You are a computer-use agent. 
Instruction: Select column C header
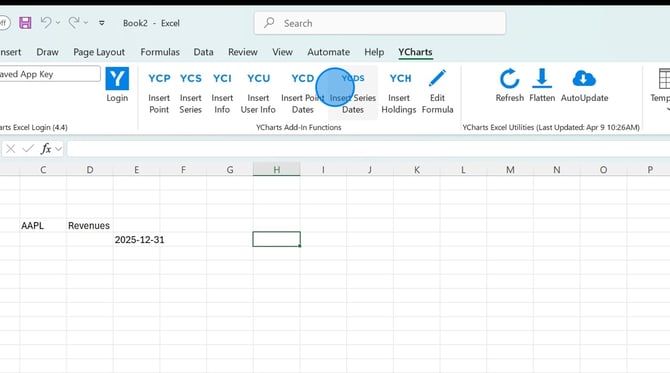[x=43, y=170]
